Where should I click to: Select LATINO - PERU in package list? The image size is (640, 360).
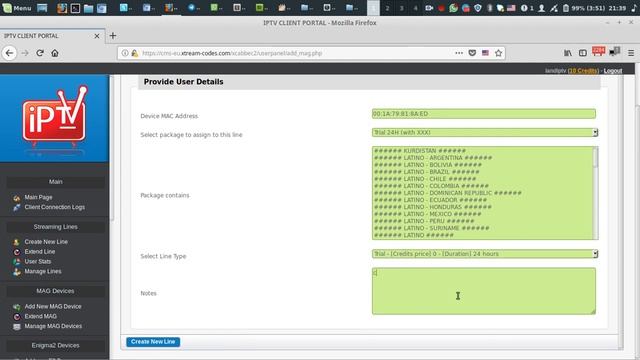(424, 221)
